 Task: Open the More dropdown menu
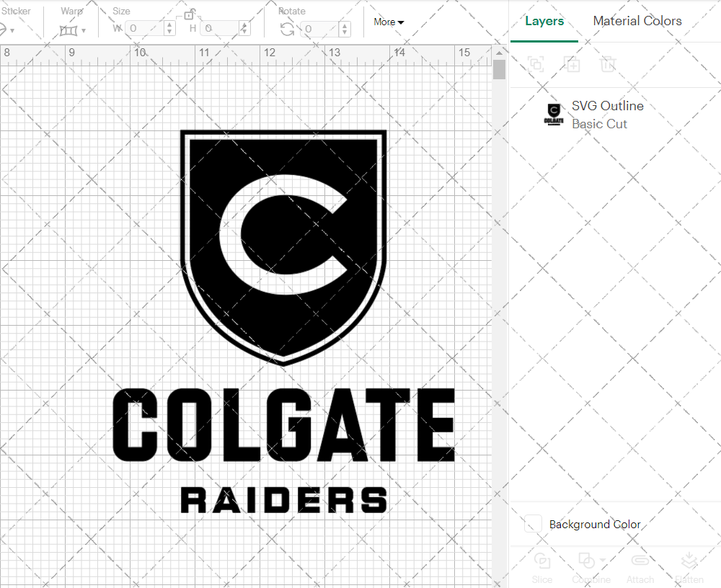(389, 22)
